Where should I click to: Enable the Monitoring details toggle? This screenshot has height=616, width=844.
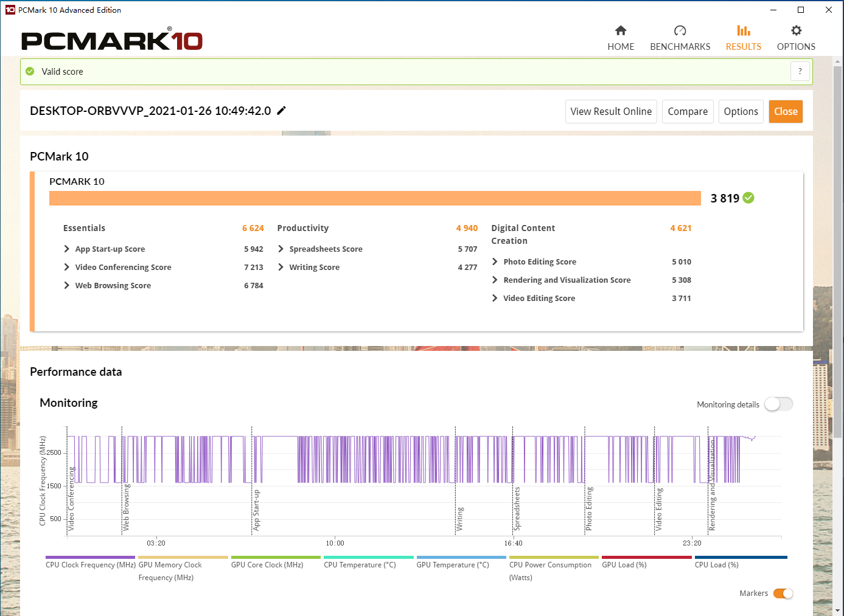click(x=778, y=404)
